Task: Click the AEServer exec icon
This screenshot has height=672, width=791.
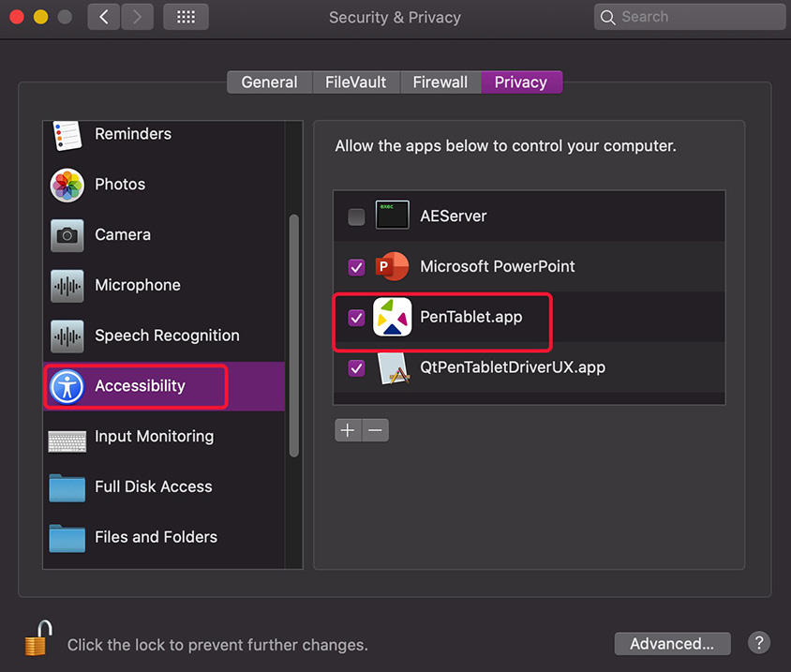Action: click(392, 215)
